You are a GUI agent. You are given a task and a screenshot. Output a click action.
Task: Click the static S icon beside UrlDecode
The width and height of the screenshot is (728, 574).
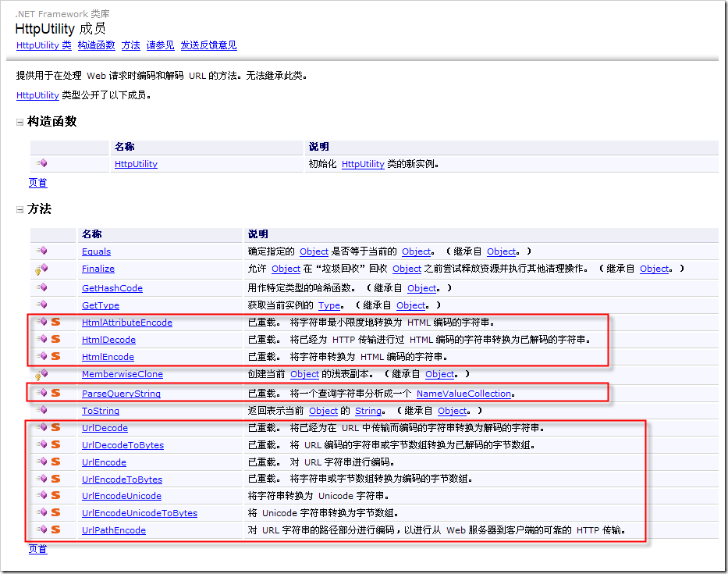click(x=55, y=427)
